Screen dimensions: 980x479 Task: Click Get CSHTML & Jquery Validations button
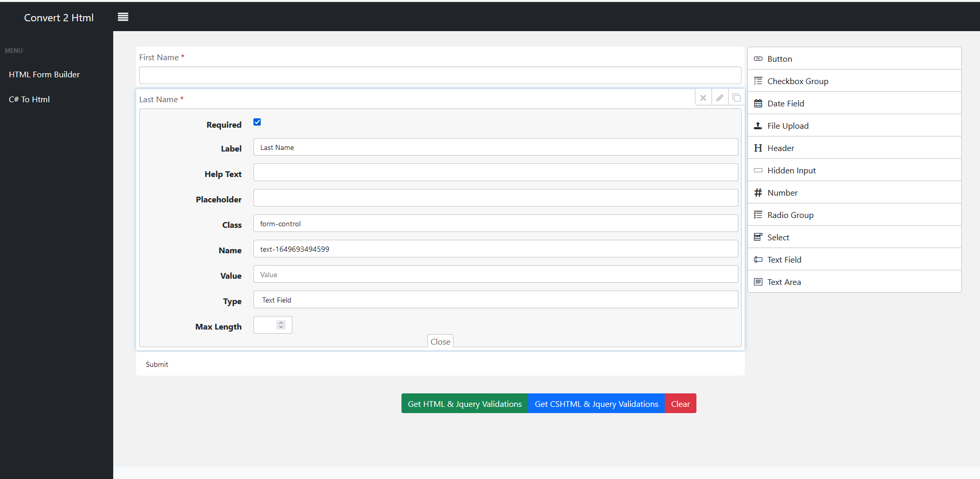[x=596, y=403]
